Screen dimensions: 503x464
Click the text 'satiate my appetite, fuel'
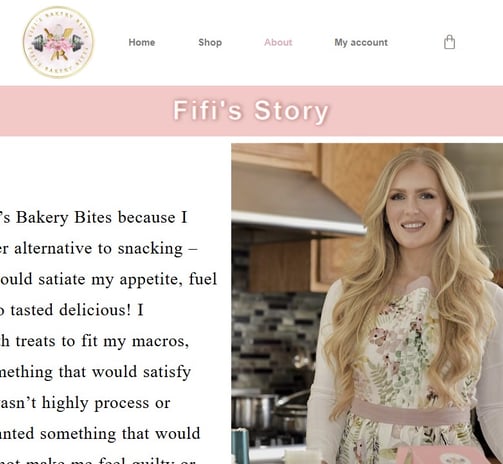[127, 279]
